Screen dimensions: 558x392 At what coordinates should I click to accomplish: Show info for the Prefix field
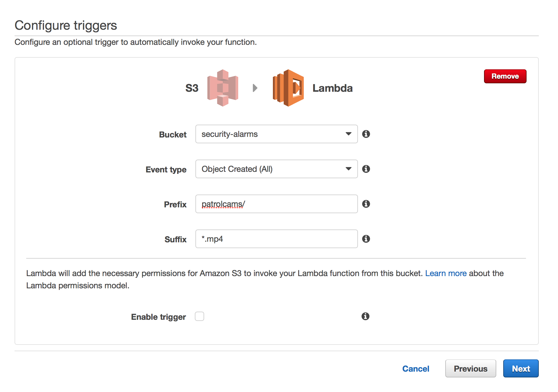coord(366,204)
